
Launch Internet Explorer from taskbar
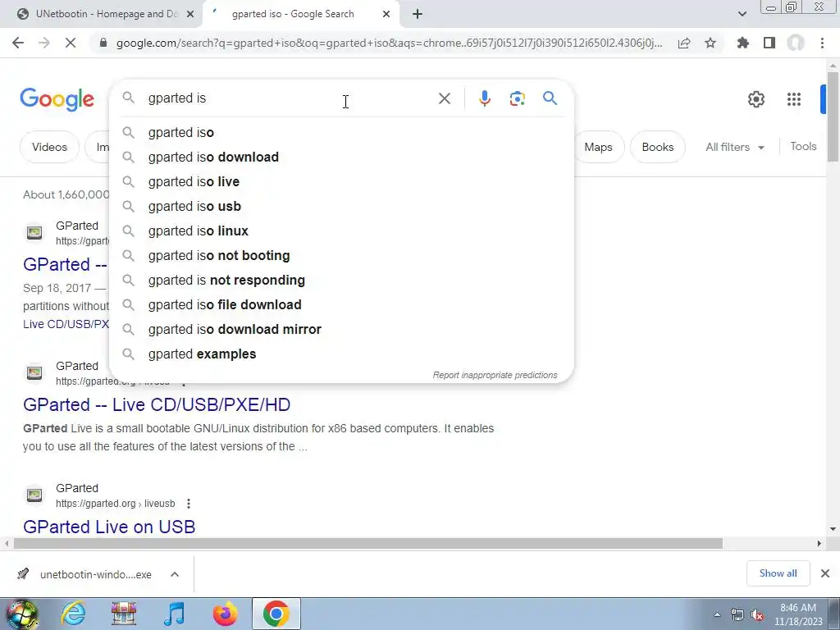click(73, 614)
